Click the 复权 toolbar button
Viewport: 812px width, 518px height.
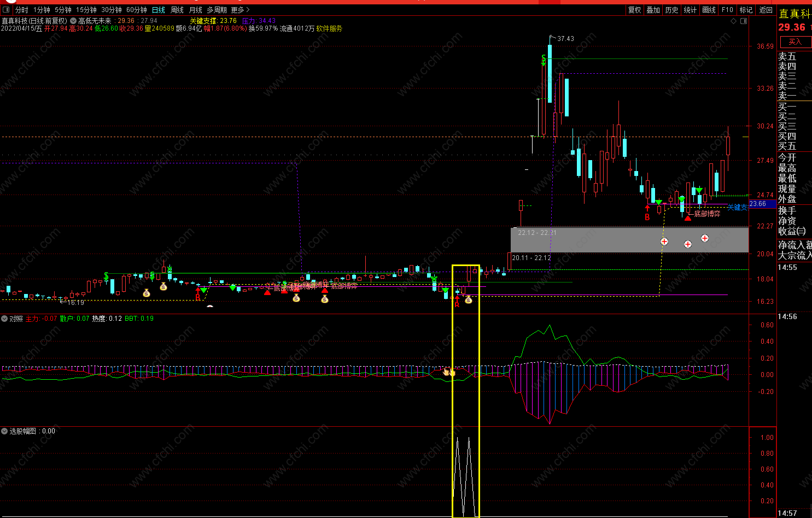(x=634, y=10)
